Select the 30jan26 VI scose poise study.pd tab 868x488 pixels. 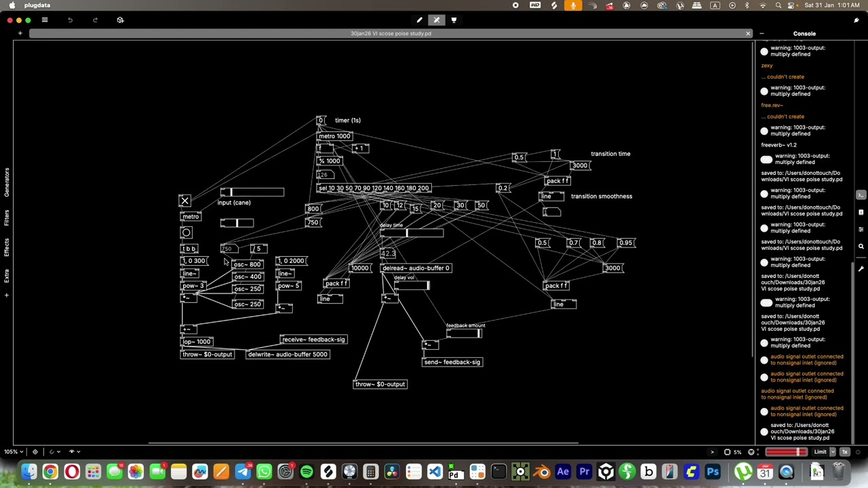(x=391, y=33)
